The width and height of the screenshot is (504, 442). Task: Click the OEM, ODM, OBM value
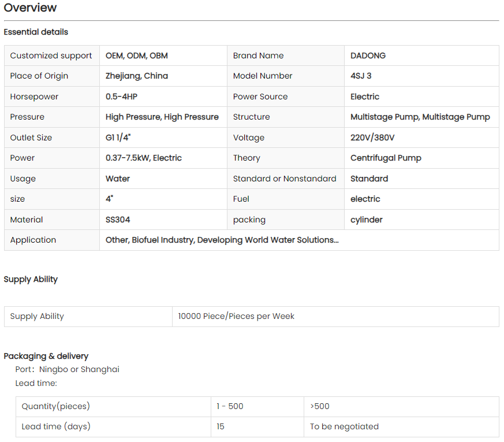[x=137, y=55]
